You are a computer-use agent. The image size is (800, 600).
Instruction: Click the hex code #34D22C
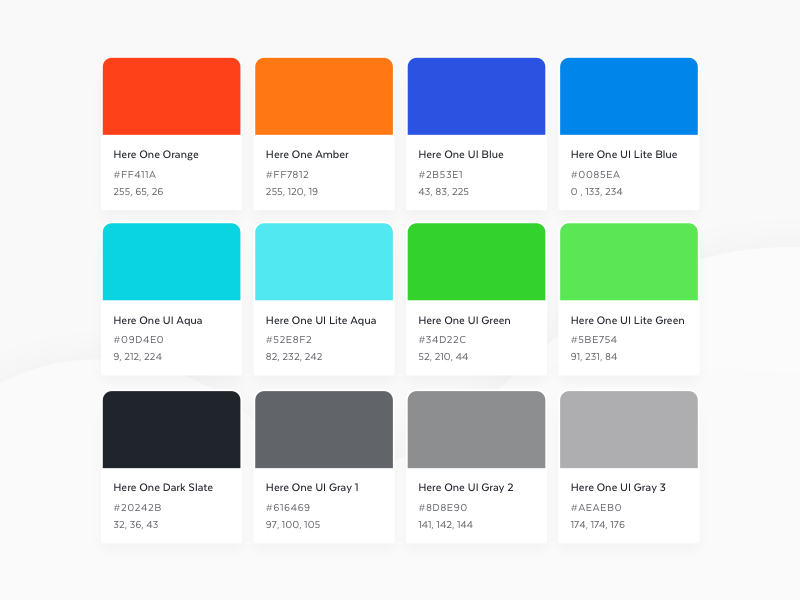pos(443,339)
